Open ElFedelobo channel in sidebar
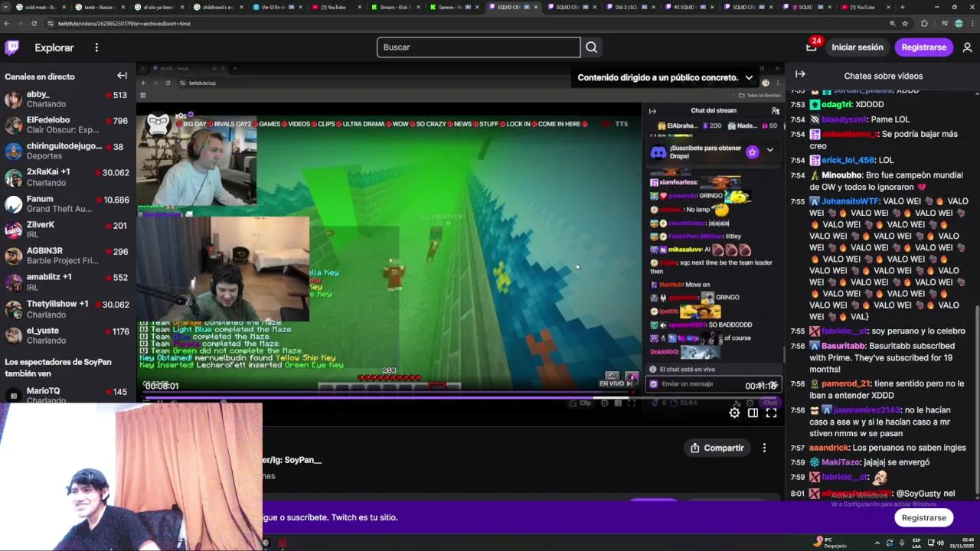The image size is (980, 551). coord(67,125)
